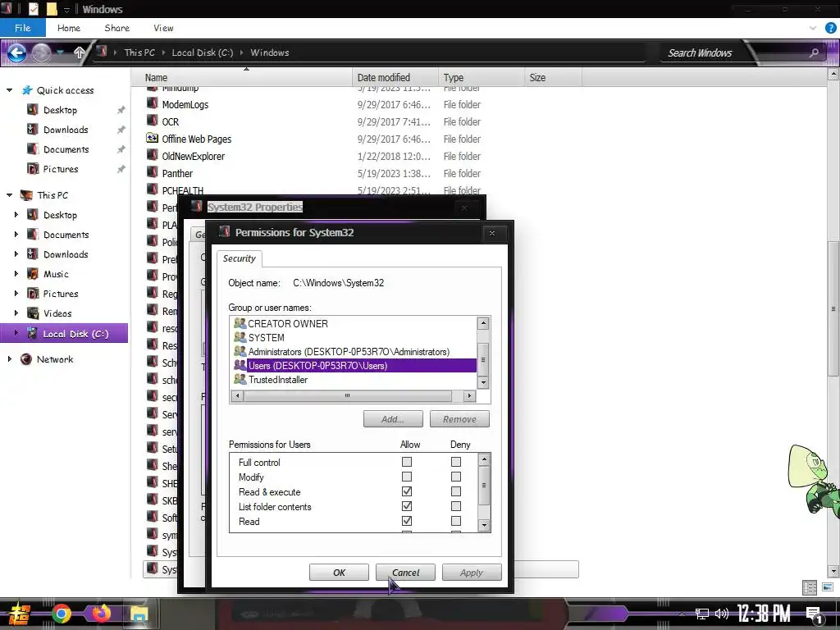Uncheck Allow for Read permission
Image resolution: width=840 pixels, height=630 pixels.
click(407, 521)
